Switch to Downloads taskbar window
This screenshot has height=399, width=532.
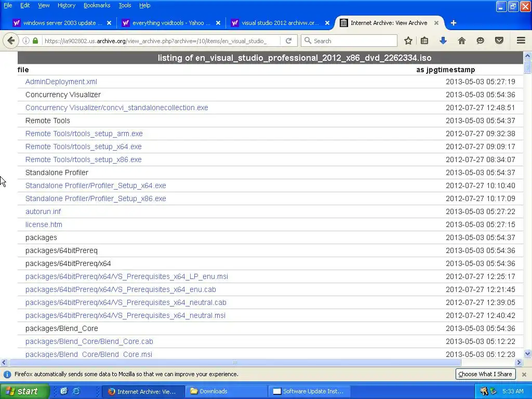pyautogui.click(x=226, y=391)
